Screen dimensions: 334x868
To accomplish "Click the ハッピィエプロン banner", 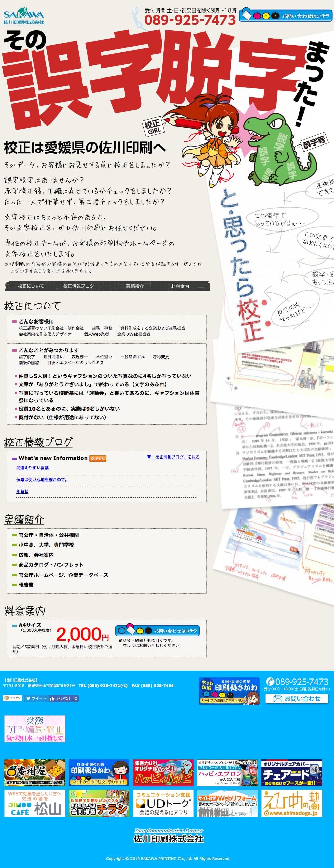I will (227, 773).
